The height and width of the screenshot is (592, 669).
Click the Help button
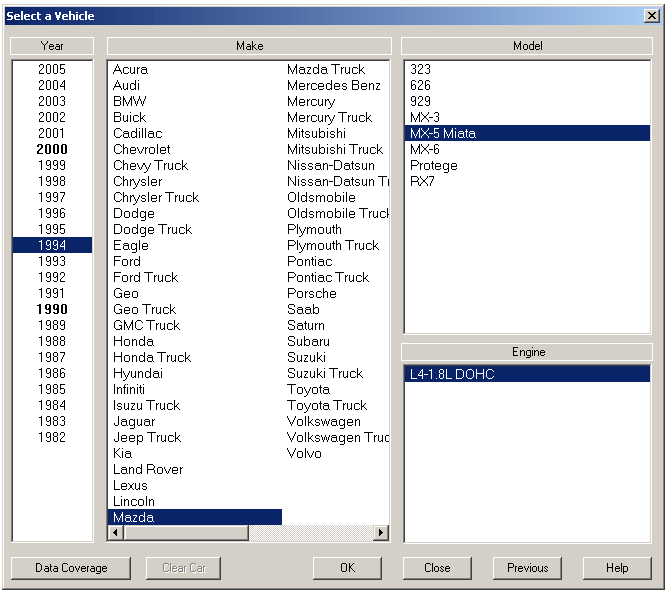click(x=617, y=568)
